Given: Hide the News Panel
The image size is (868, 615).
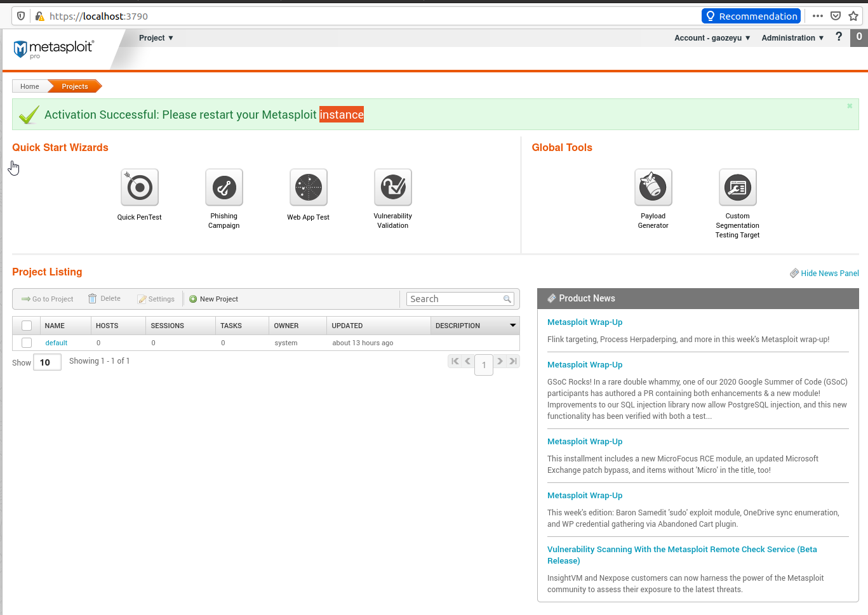Looking at the screenshot, I should pos(829,273).
